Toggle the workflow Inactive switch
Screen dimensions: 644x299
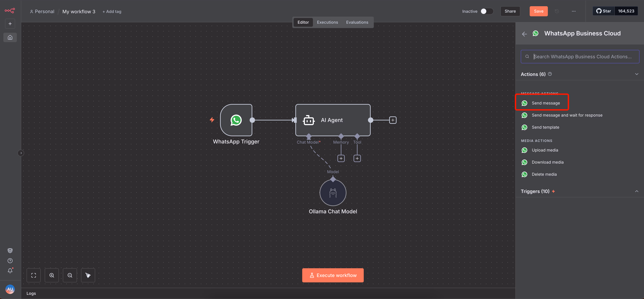[x=486, y=11]
